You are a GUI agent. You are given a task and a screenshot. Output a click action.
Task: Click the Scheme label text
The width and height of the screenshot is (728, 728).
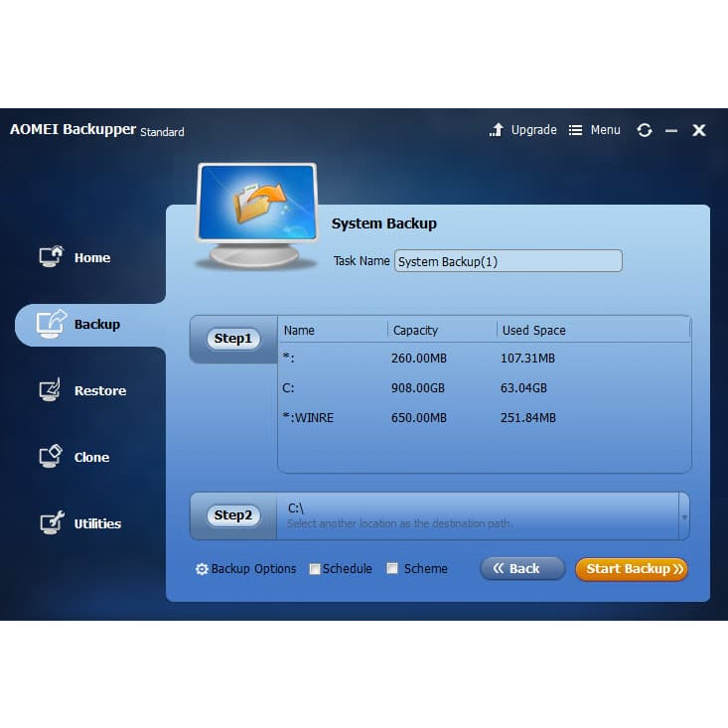click(425, 569)
